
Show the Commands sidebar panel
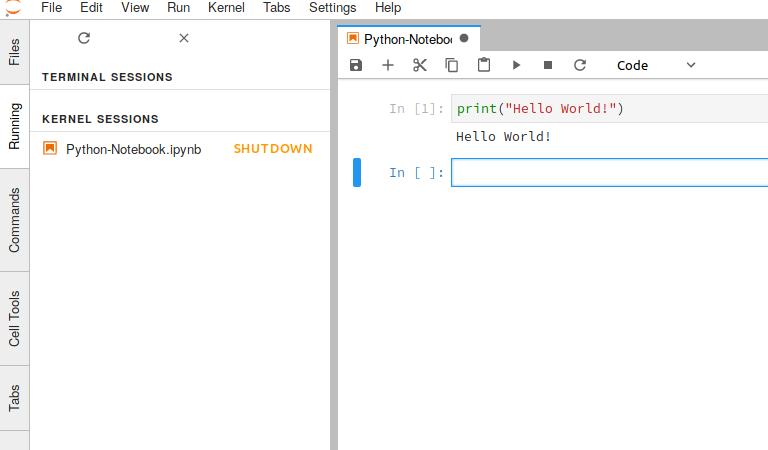click(x=15, y=220)
